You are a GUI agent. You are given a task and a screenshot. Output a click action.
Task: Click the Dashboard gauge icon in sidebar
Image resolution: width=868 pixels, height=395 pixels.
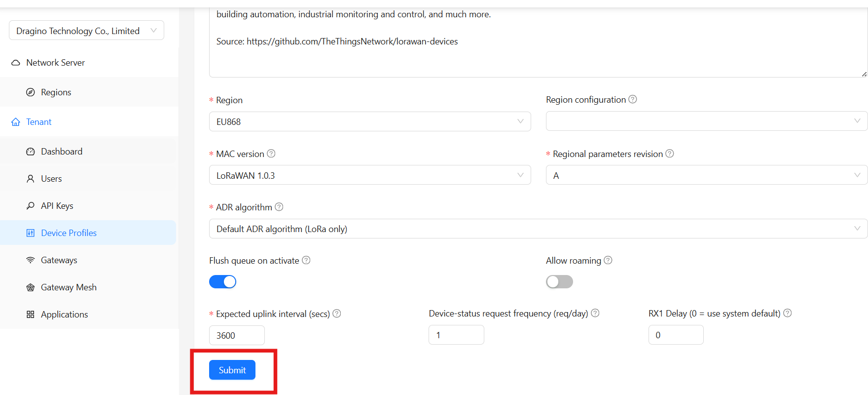pyautogui.click(x=31, y=152)
